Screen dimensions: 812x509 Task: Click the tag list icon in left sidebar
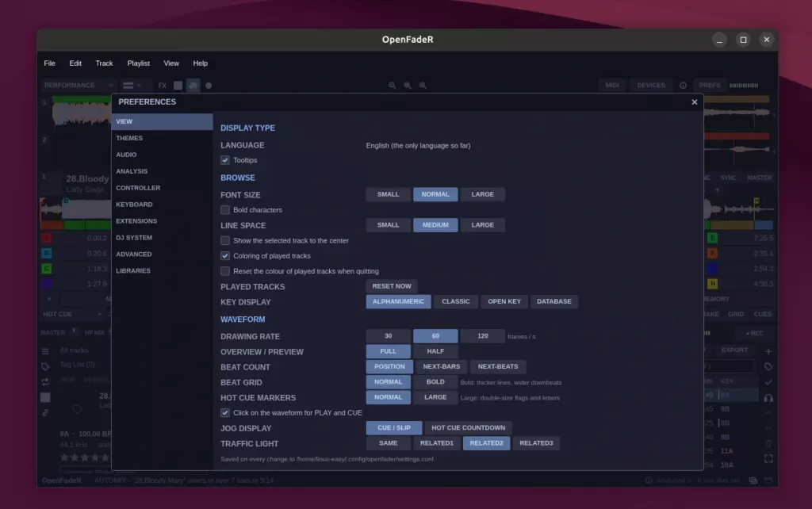click(x=45, y=366)
